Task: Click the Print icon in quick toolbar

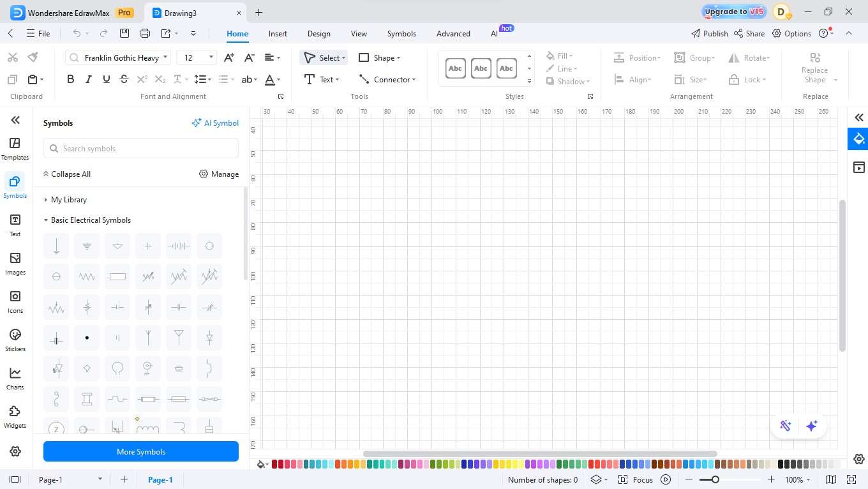Action: coord(145,33)
